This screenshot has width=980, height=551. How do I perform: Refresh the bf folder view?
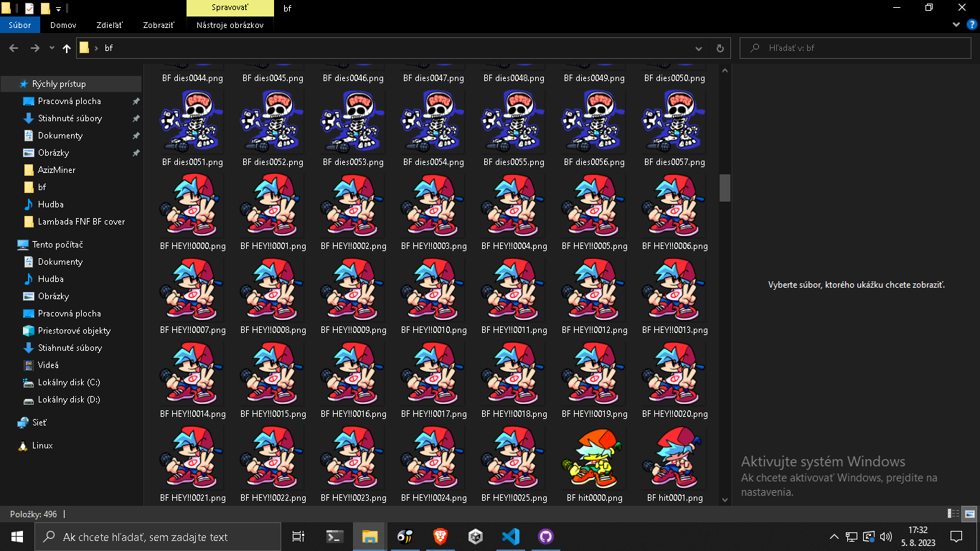tap(720, 48)
